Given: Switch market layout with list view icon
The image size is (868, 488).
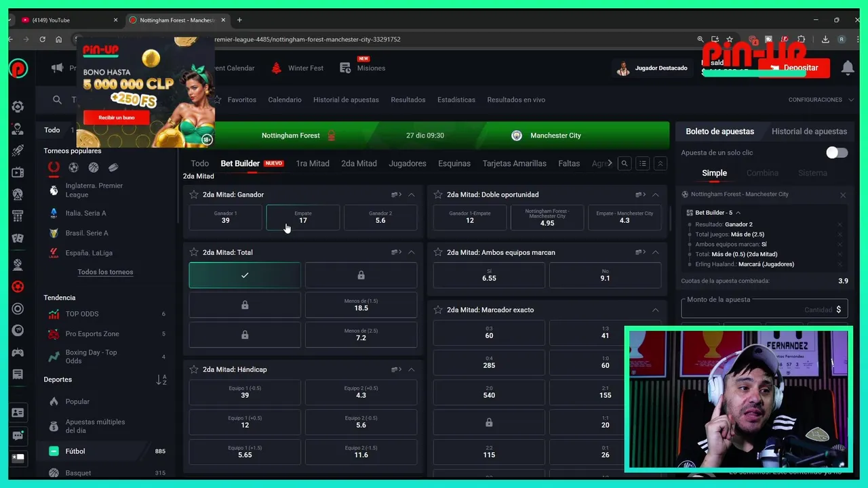Looking at the screenshot, I should click(642, 163).
